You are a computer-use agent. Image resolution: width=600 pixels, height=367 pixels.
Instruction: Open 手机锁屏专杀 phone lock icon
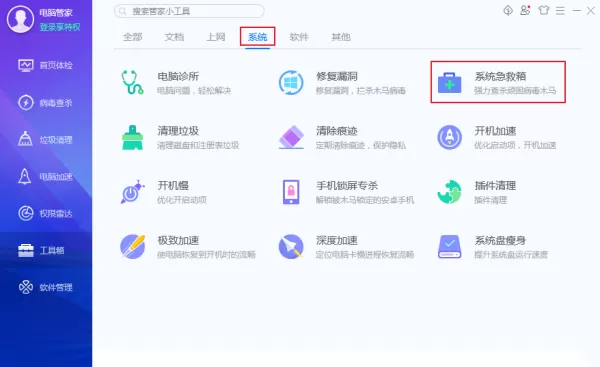pos(291,192)
